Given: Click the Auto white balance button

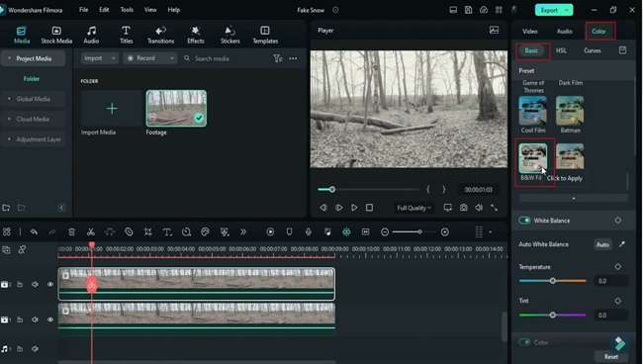Looking at the screenshot, I should click(602, 244).
